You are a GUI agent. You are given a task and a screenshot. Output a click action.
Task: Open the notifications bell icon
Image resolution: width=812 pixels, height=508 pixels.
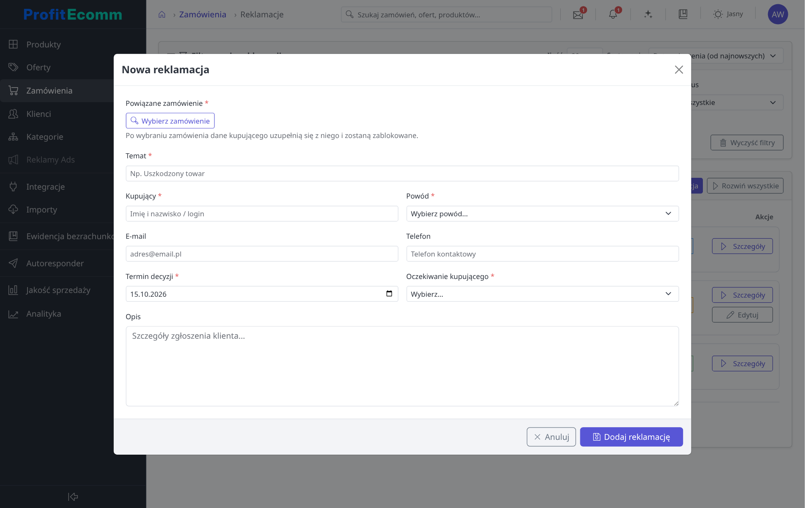click(613, 14)
